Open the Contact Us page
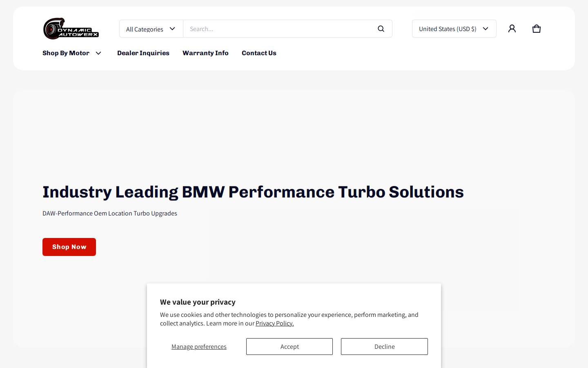This screenshot has height=368, width=588. (x=259, y=53)
